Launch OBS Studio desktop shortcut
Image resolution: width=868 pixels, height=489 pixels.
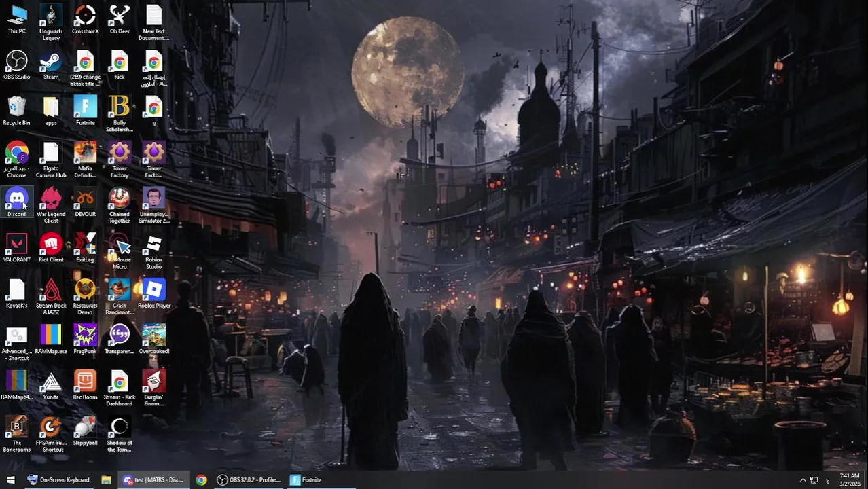point(16,65)
